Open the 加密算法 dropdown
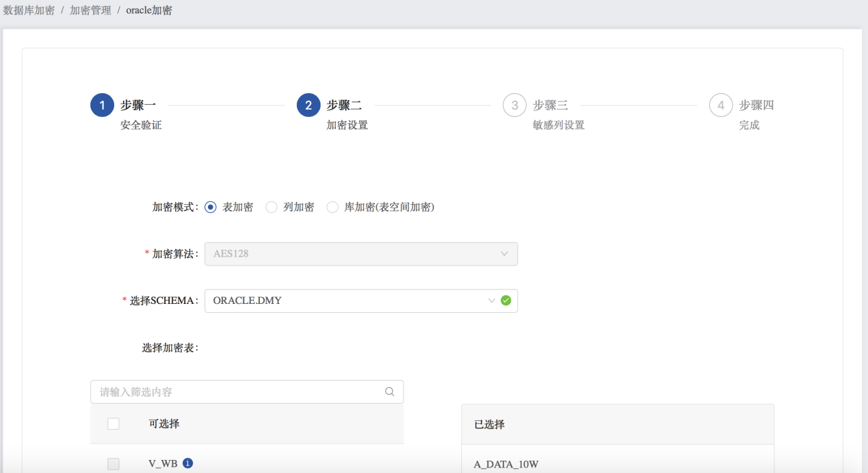This screenshot has height=473, width=868. (x=360, y=253)
